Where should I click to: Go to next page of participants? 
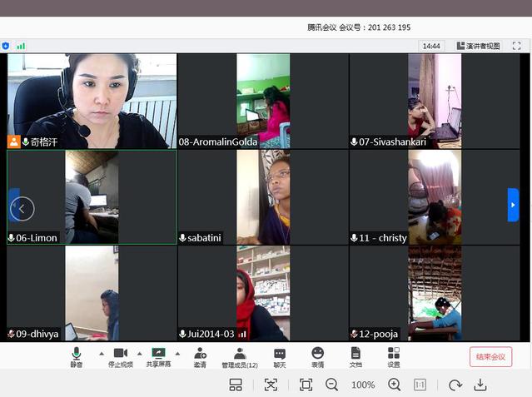click(513, 205)
